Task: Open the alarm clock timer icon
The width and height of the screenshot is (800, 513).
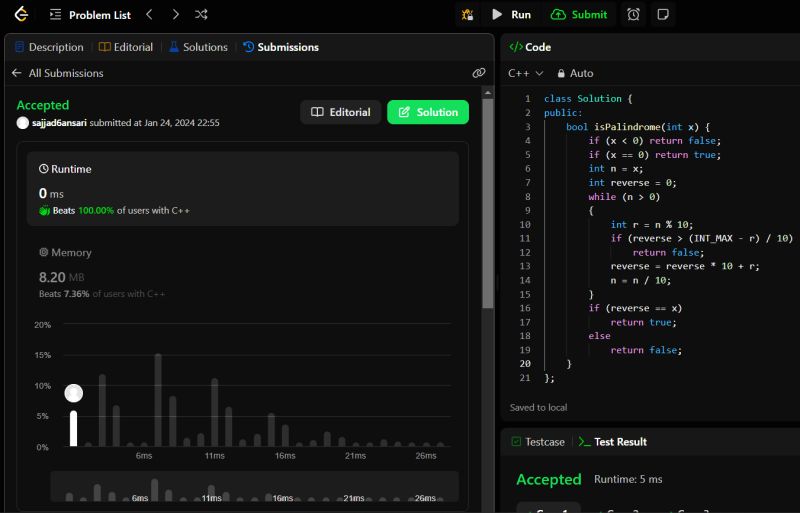Action: [633, 15]
